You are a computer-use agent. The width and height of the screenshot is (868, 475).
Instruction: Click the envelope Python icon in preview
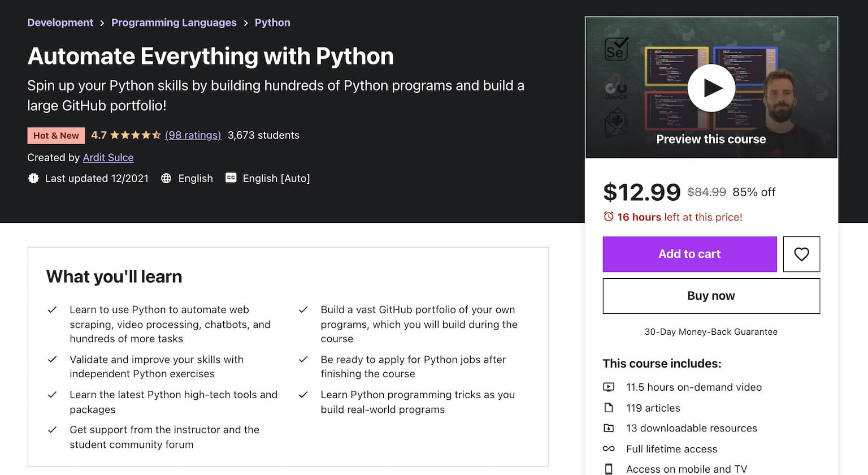[616, 123]
